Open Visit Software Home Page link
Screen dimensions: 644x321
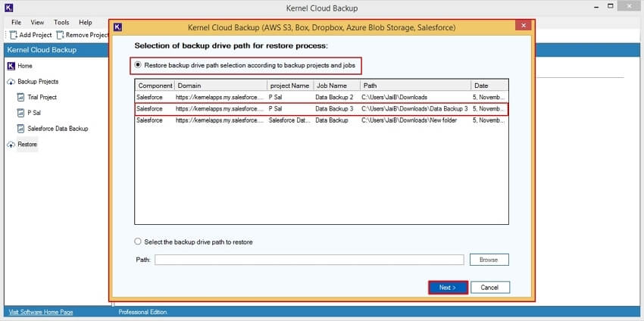[x=41, y=312]
